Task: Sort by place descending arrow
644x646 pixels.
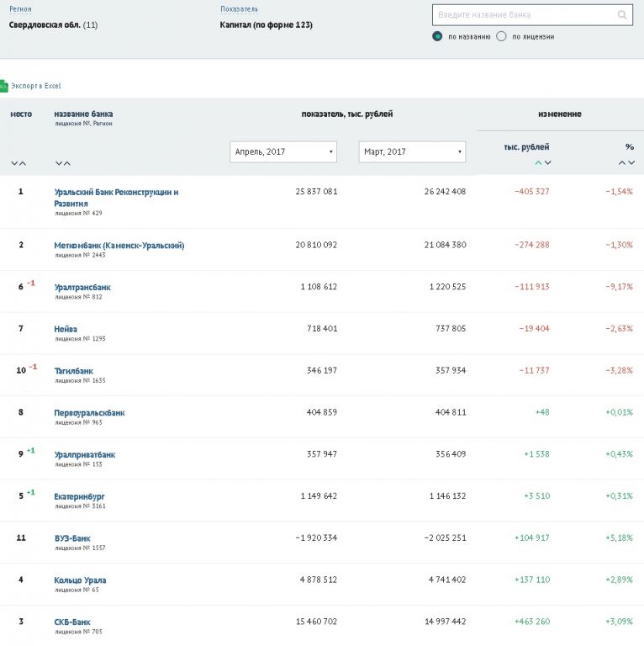Action: [x=13, y=163]
